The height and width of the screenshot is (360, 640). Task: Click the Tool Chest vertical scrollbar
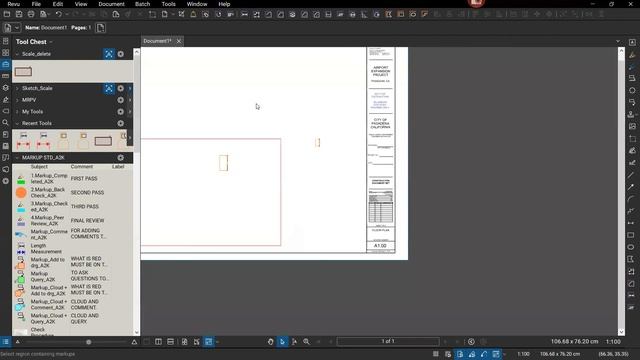136,192
